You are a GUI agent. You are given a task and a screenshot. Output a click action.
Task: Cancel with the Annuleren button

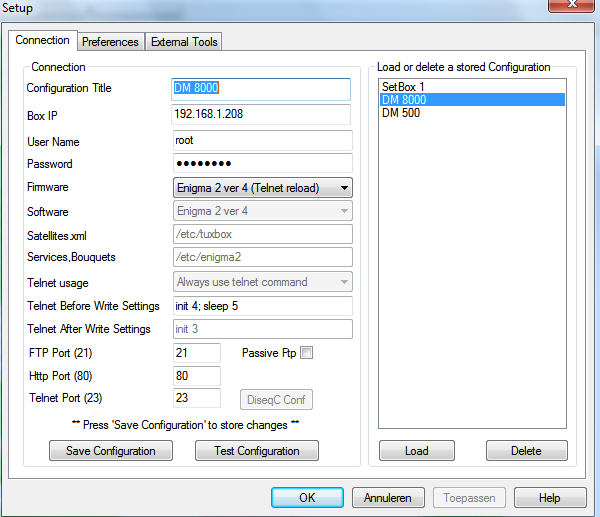388,497
